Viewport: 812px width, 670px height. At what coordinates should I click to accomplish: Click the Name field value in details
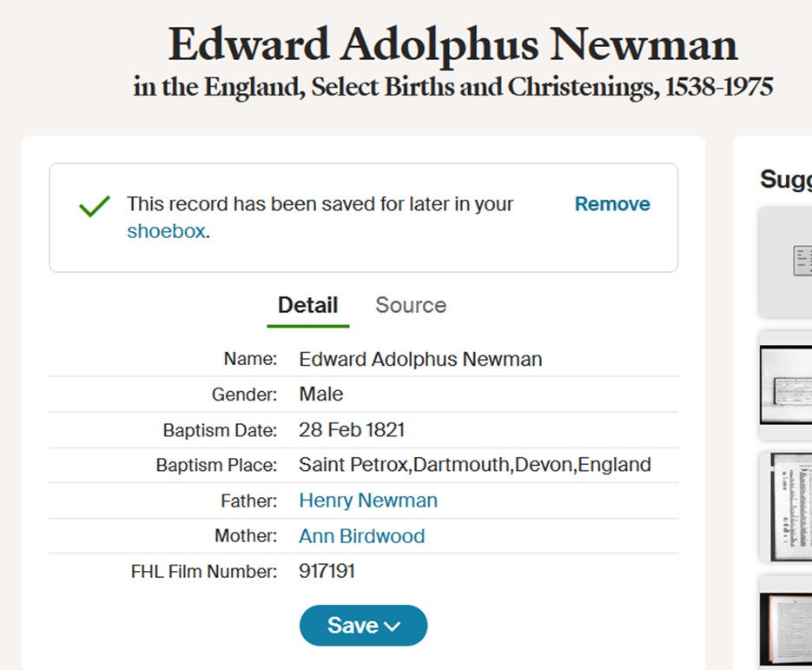click(420, 359)
